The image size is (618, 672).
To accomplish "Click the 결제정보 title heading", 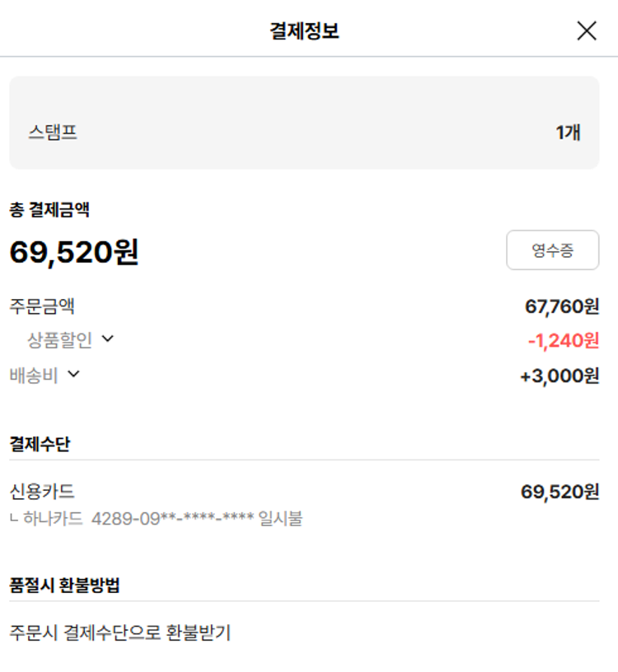I will click(304, 31).
